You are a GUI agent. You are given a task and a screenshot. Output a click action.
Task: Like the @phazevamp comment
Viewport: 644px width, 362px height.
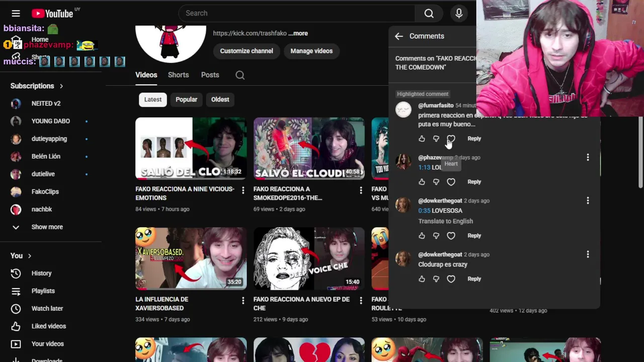(x=422, y=182)
